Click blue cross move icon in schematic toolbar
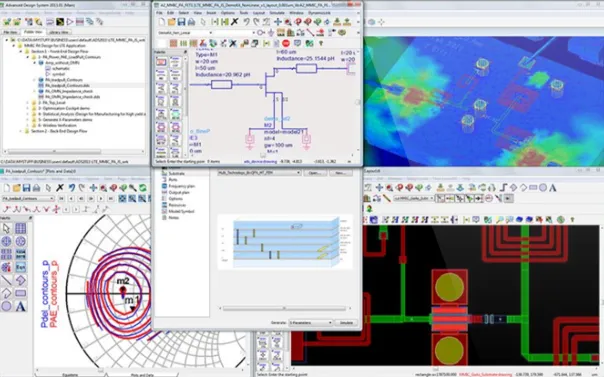The width and height of the screenshot is (604, 377). point(277,22)
